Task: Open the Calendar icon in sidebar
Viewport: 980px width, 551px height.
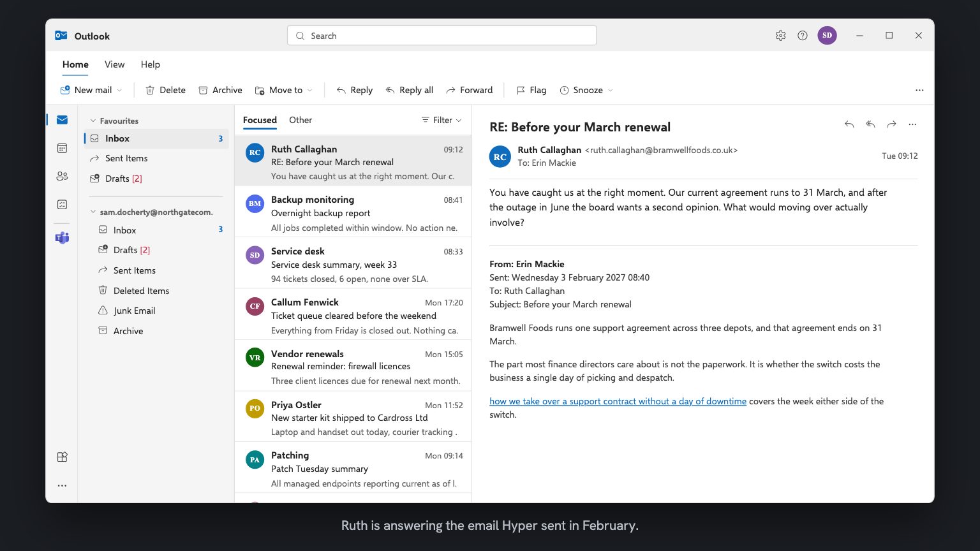Action: click(62, 148)
